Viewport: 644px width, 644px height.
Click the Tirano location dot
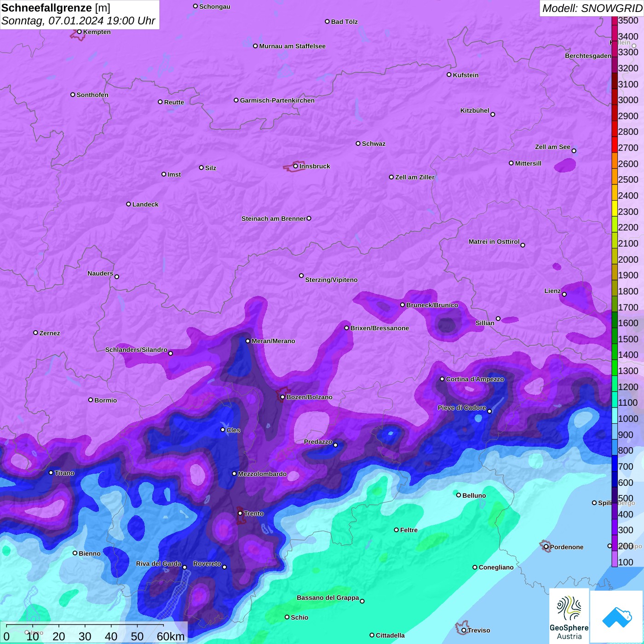pyautogui.click(x=51, y=472)
